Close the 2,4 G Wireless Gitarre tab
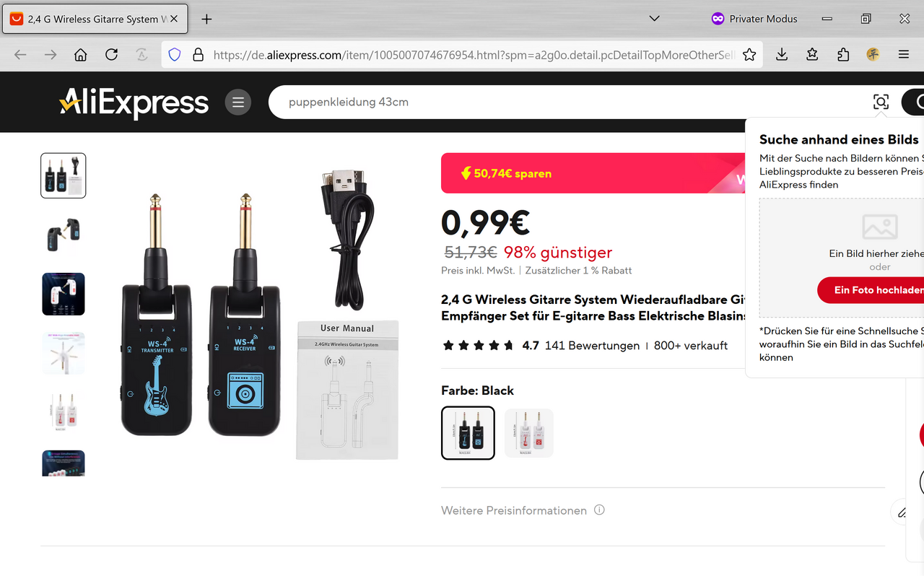Screen dimensions: 924x576 174,19
